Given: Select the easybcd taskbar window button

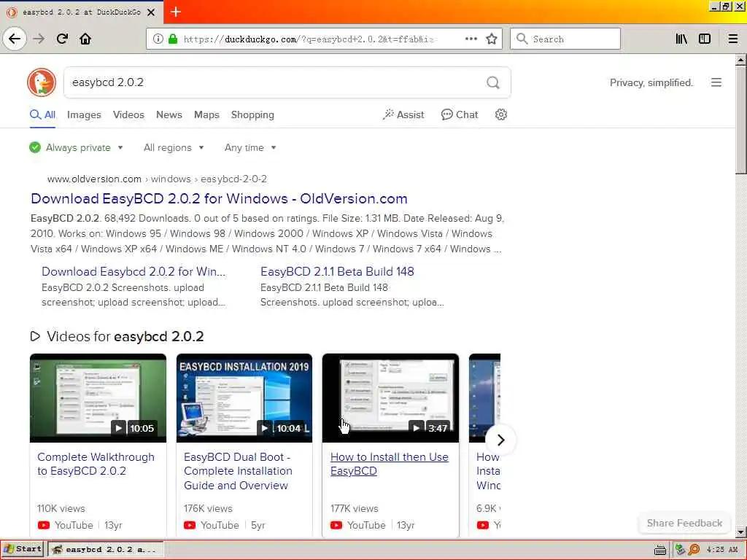Looking at the screenshot, I should pyautogui.click(x=107, y=549).
